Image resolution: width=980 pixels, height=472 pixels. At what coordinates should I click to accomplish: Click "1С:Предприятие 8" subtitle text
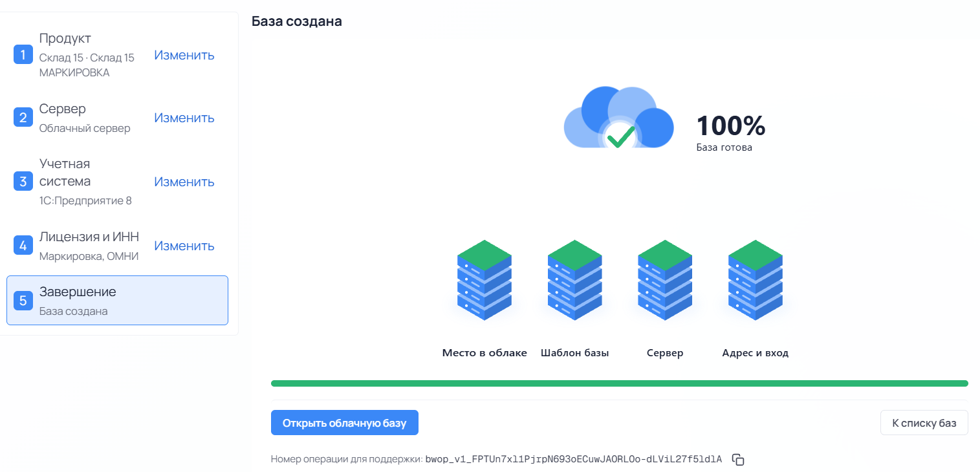[85, 200]
